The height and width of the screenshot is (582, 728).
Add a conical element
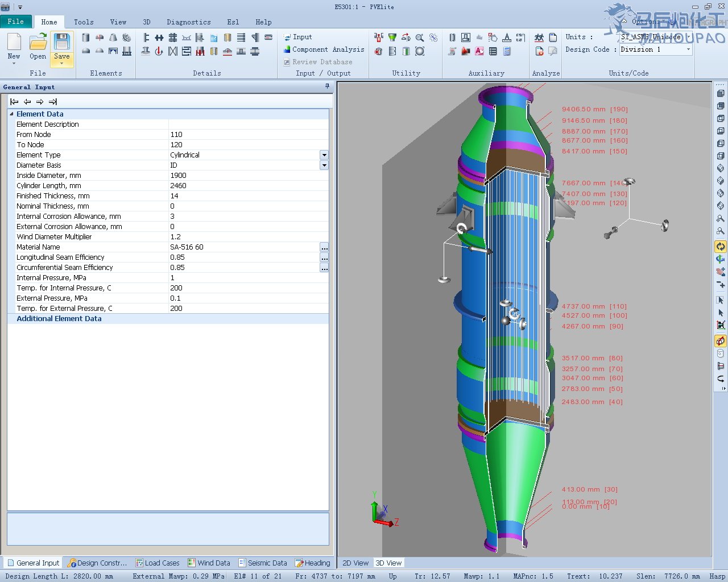pos(113,38)
